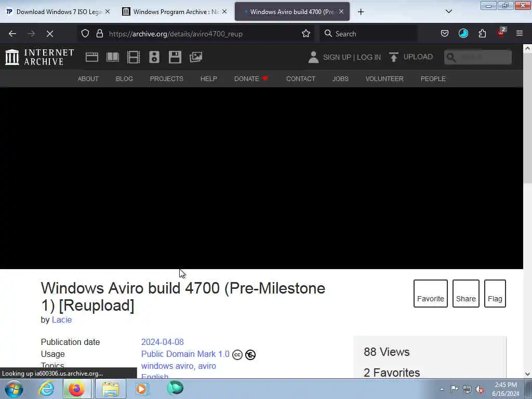Click the Upload arrow icon
This screenshot has width=532, height=399.
pyautogui.click(x=394, y=57)
